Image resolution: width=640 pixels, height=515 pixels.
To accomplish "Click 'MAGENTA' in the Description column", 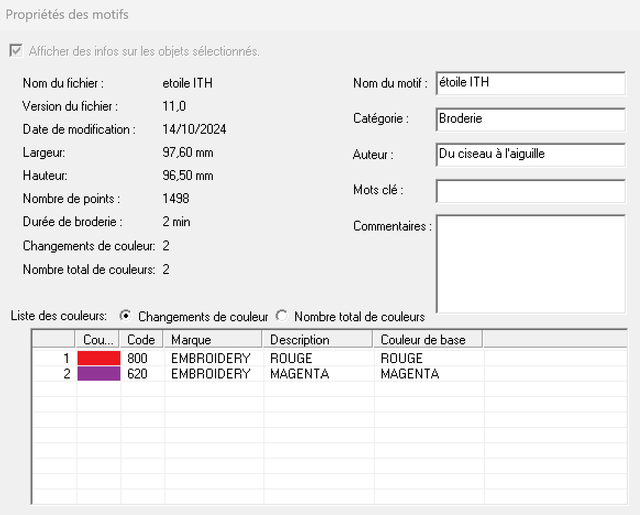I will click(x=300, y=374).
